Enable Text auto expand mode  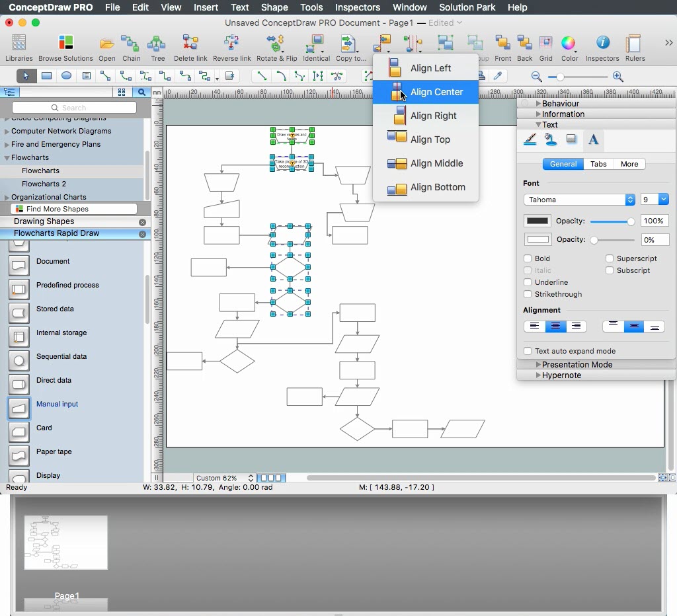(528, 351)
